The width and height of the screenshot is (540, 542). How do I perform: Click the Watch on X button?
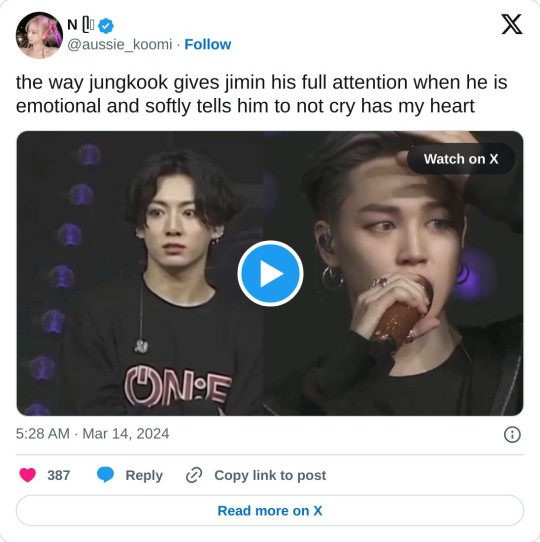point(461,159)
